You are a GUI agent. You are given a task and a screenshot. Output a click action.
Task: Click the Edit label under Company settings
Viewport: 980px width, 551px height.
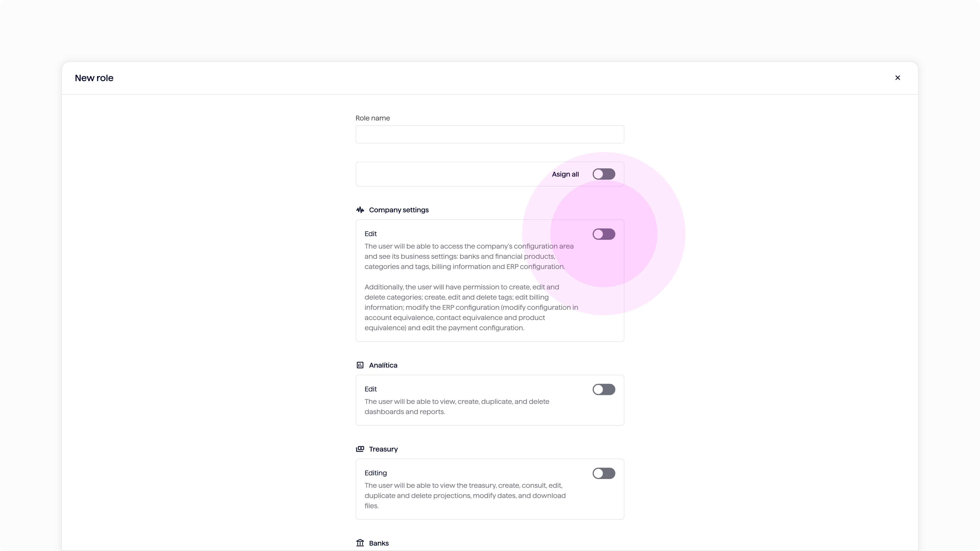click(371, 234)
